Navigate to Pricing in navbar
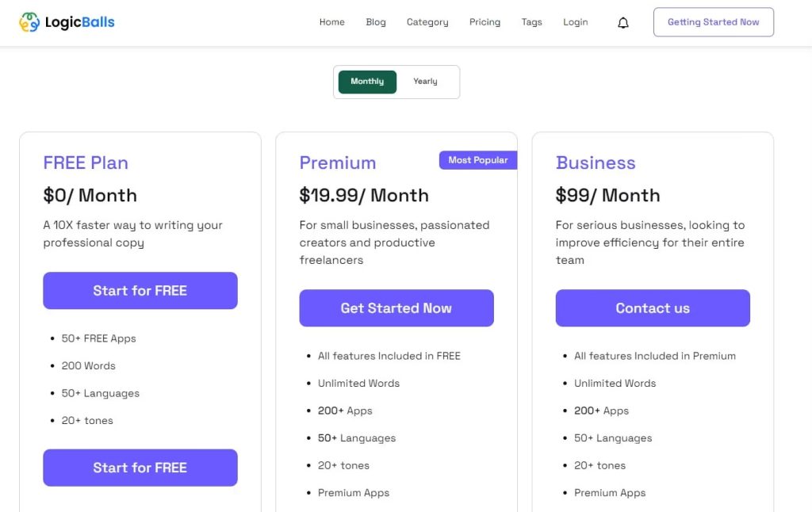Screen dimensions: 812x512 tap(485, 22)
